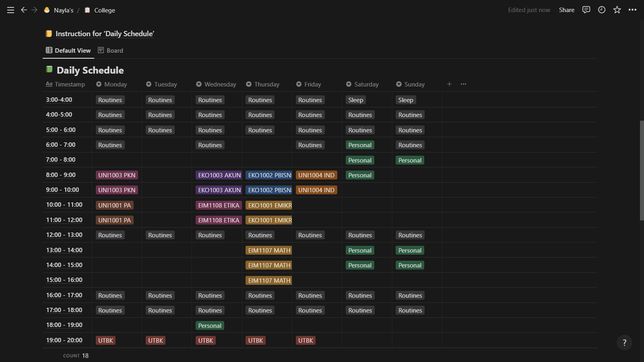The image size is (644, 362).
Task: Select Friday's UNI1004 IND tag at 9:00 - 10:00
Action: point(317,190)
